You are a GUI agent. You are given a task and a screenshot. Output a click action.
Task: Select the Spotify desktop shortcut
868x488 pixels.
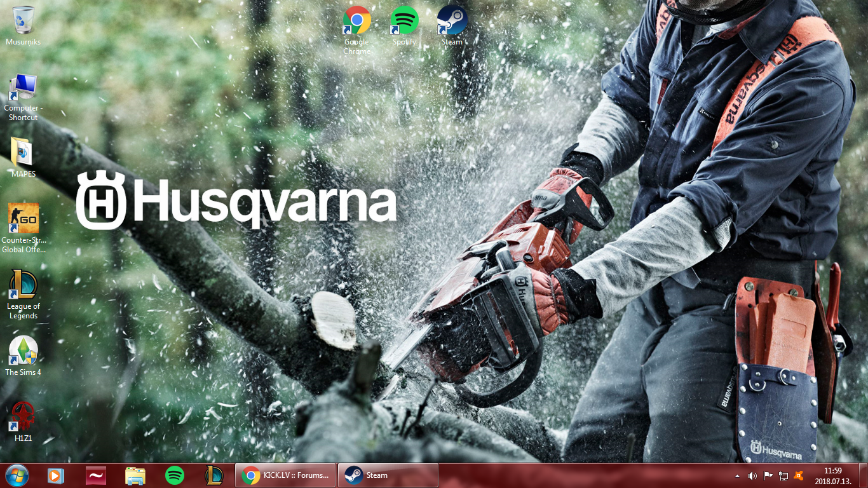404,25
